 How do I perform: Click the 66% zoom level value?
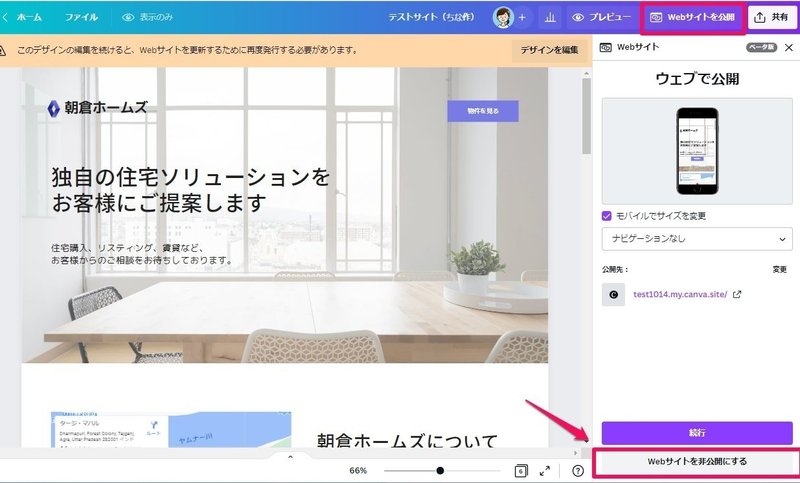pos(358,471)
